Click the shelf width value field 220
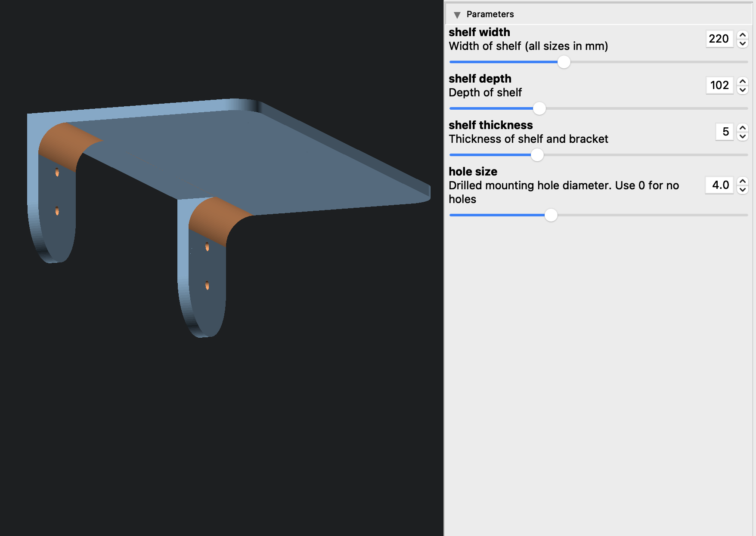Viewport: 756px width, 536px height. click(719, 39)
